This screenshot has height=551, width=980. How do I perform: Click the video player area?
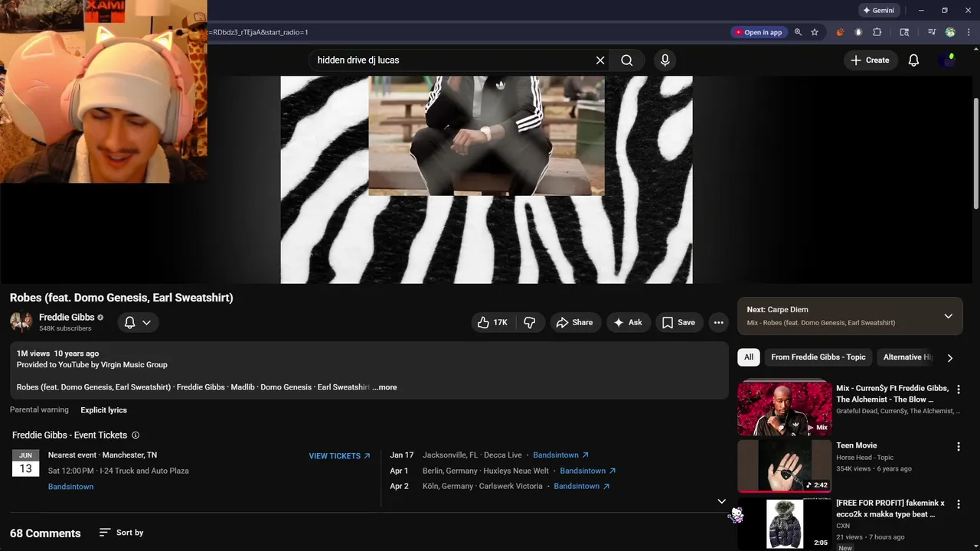[486, 180]
